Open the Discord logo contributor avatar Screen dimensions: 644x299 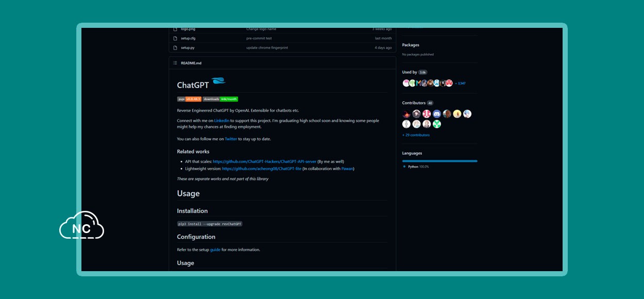coord(437,114)
